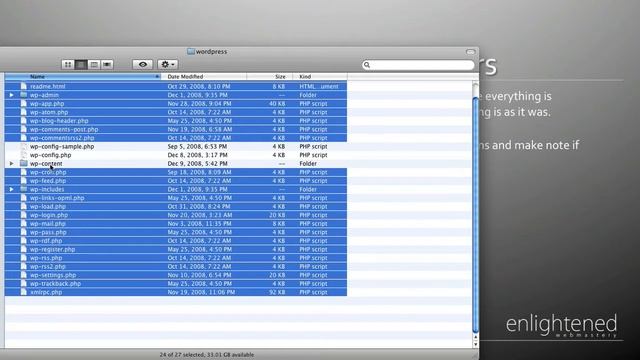
Task: Click the wp-blog-header.php file icon
Action: coord(24,121)
